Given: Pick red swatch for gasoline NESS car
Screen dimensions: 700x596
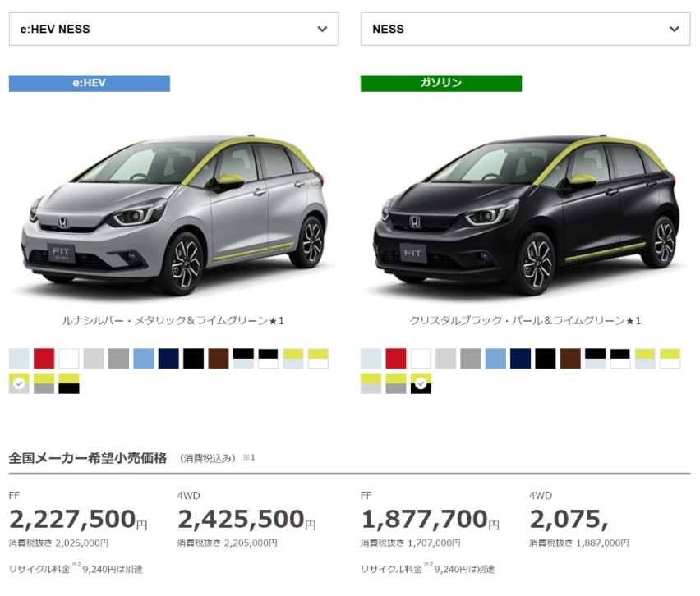Looking at the screenshot, I should pos(396,359).
